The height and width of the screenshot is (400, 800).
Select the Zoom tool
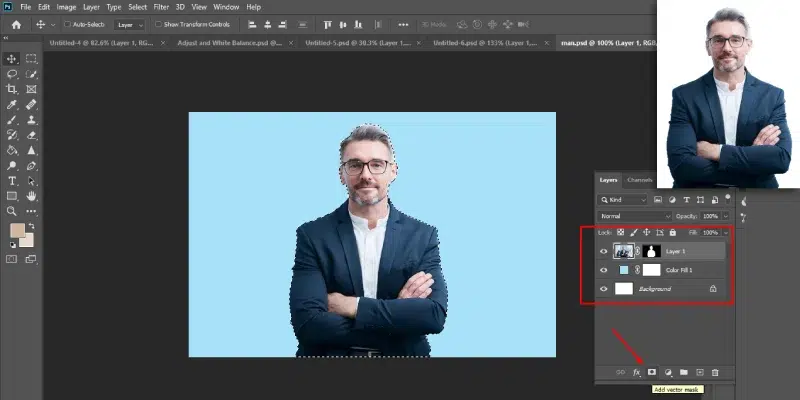coord(12,211)
